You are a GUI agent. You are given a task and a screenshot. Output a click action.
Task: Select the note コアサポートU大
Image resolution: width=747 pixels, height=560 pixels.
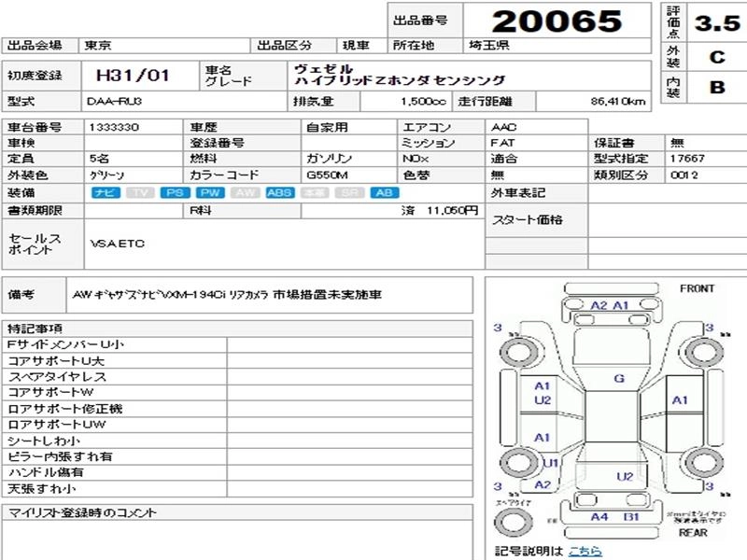coord(56,361)
